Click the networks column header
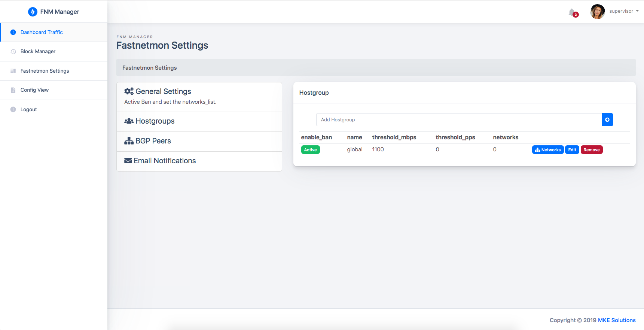 click(x=506, y=137)
